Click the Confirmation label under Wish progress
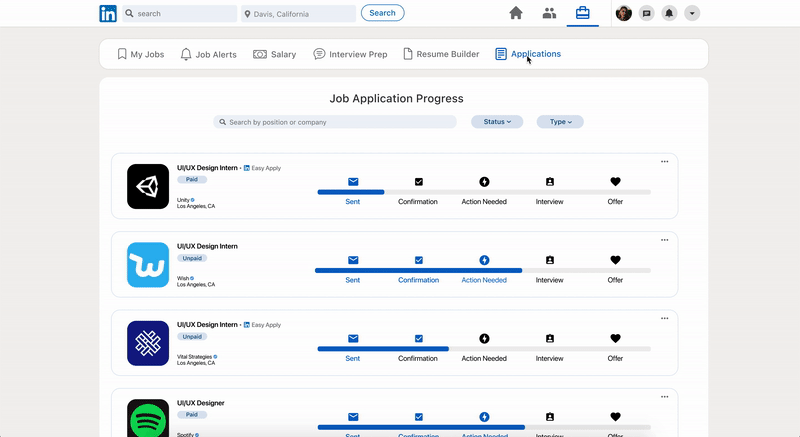 click(x=418, y=280)
